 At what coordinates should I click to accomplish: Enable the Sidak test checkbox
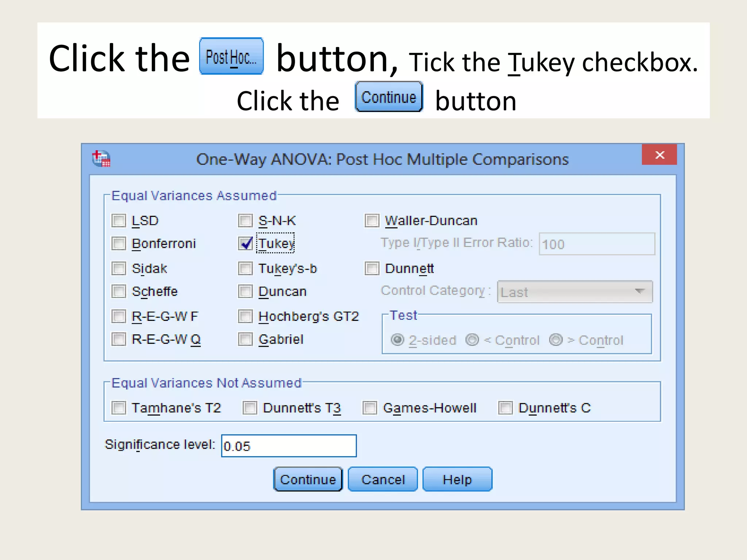tap(119, 269)
